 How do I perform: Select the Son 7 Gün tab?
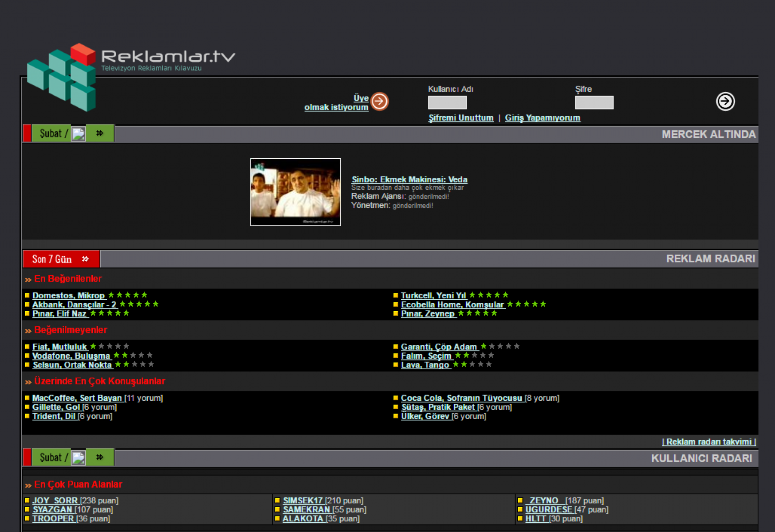pos(52,259)
